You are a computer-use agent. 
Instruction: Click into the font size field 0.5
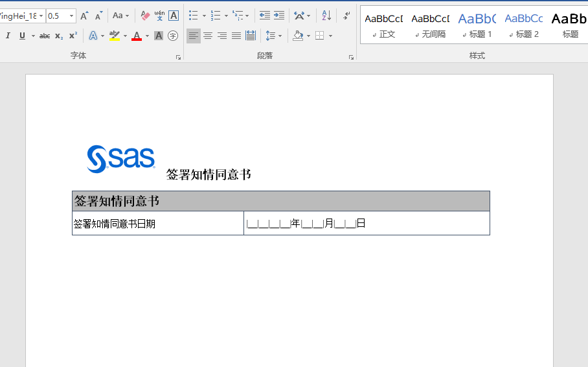point(57,16)
